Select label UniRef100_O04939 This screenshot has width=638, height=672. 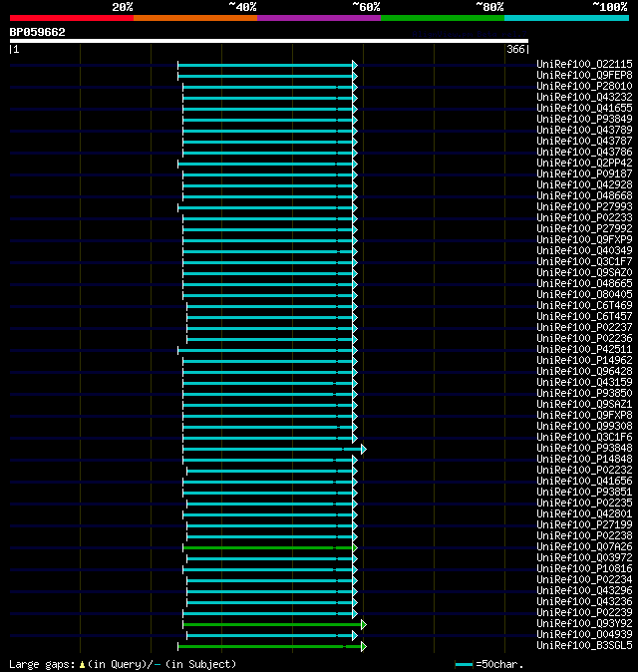pyautogui.click(x=584, y=635)
